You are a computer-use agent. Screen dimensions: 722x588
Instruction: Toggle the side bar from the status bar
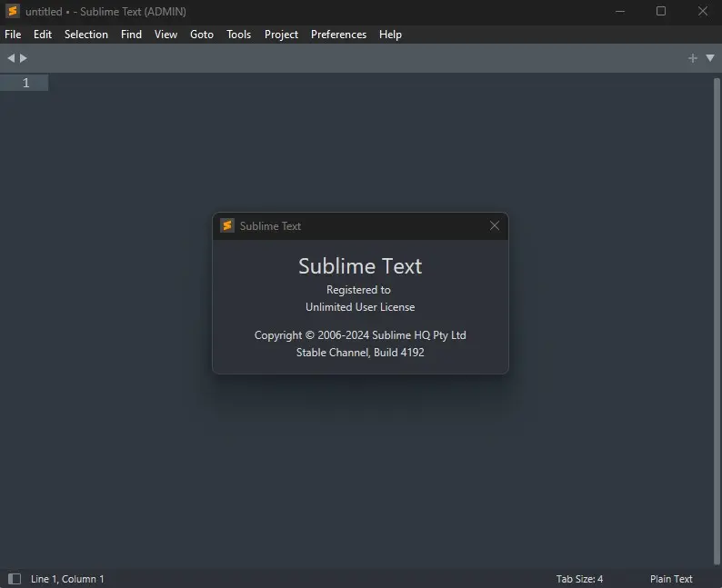click(15, 579)
